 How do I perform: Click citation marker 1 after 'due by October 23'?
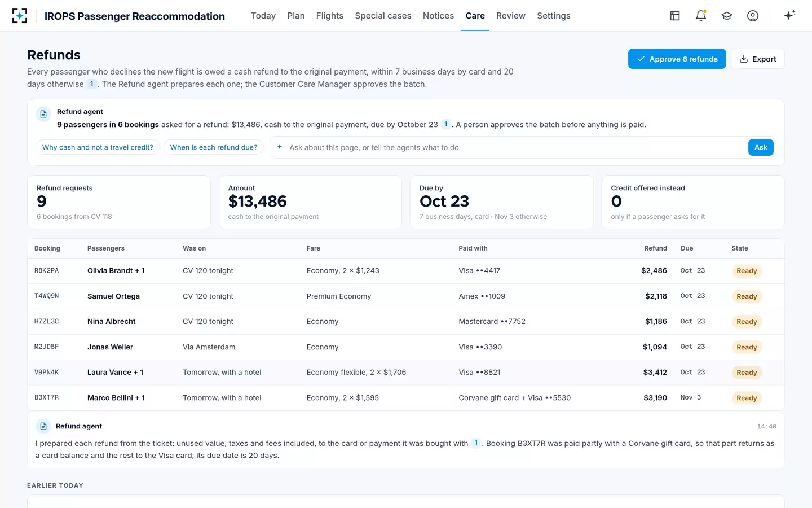click(446, 124)
